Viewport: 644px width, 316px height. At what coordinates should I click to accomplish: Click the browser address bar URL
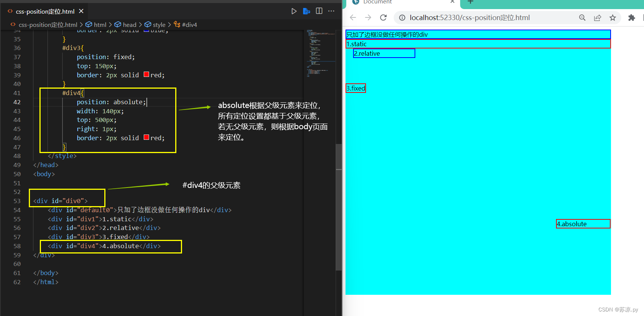point(470,17)
